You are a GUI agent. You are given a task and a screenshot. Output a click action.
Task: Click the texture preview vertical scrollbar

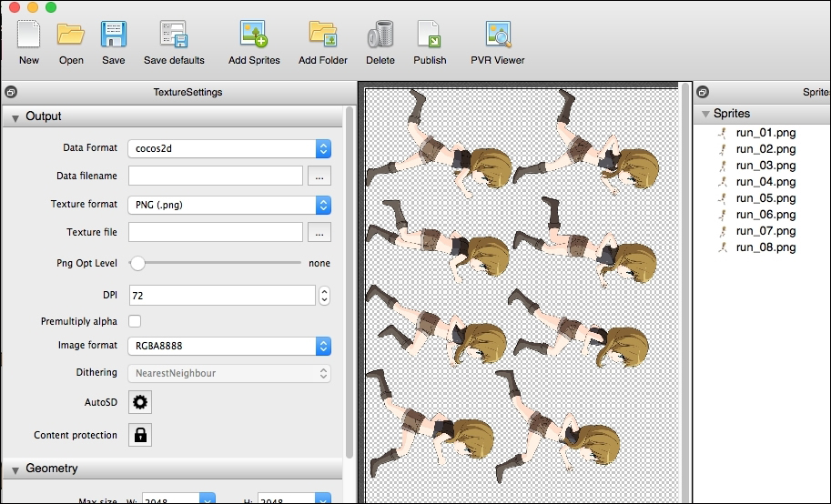click(x=684, y=294)
